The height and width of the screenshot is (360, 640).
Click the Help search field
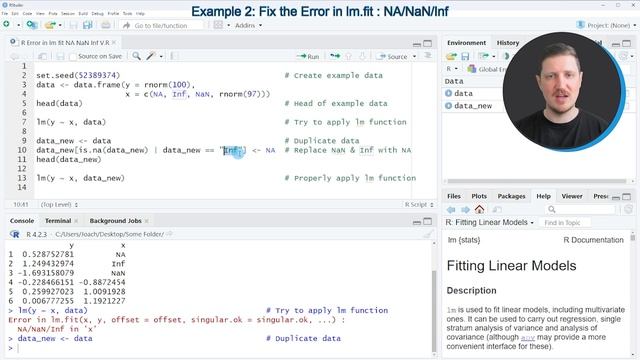[580, 209]
